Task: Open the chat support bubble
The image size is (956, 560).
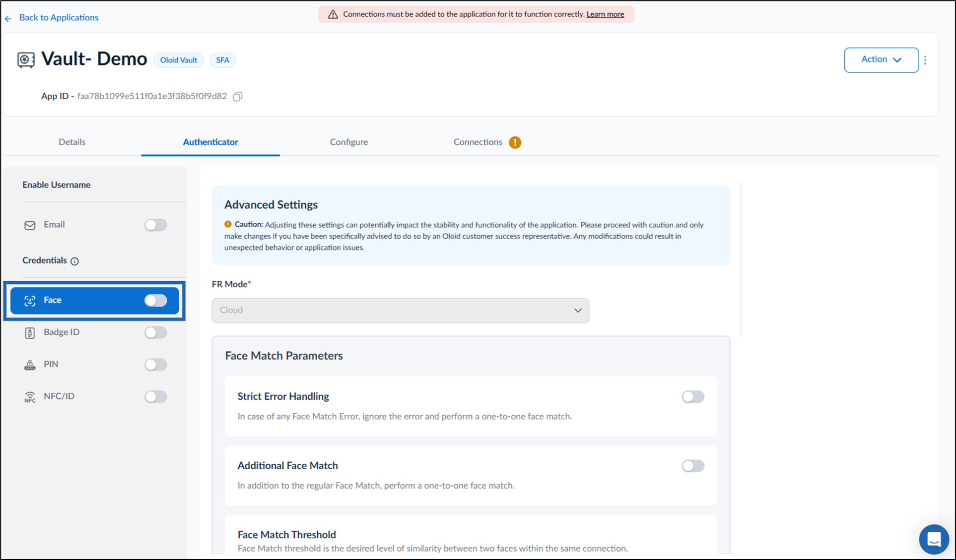Action: coord(934,539)
